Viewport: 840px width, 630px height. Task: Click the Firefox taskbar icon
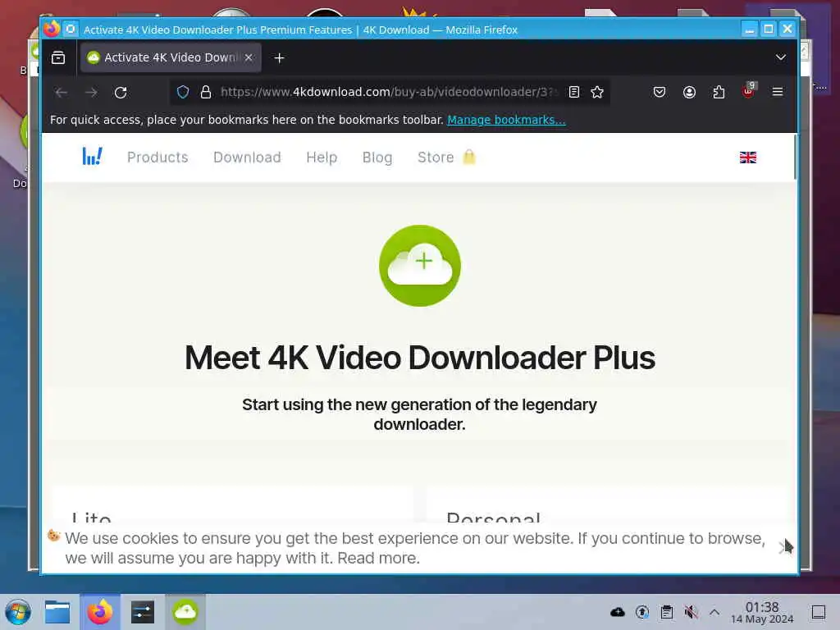coord(100,612)
